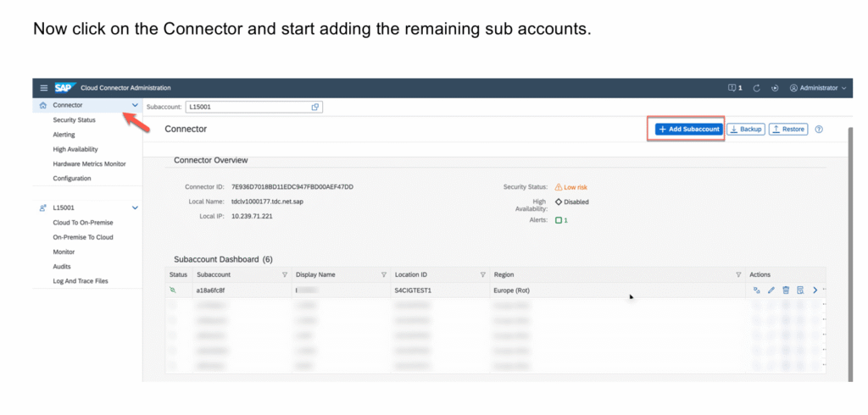Open the hamburger navigation menu

click(44, 87)
